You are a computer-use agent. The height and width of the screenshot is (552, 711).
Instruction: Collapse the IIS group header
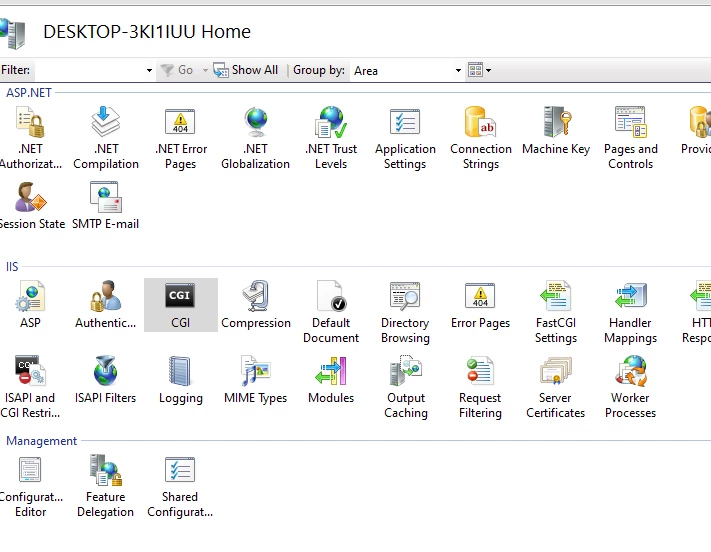(12, 267)
